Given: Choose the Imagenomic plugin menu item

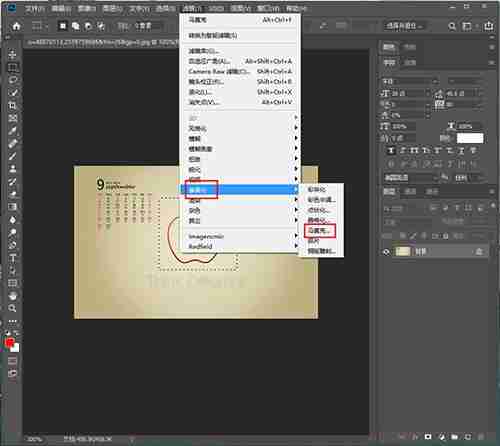Looking at the screenshot, I should [240, 236].
